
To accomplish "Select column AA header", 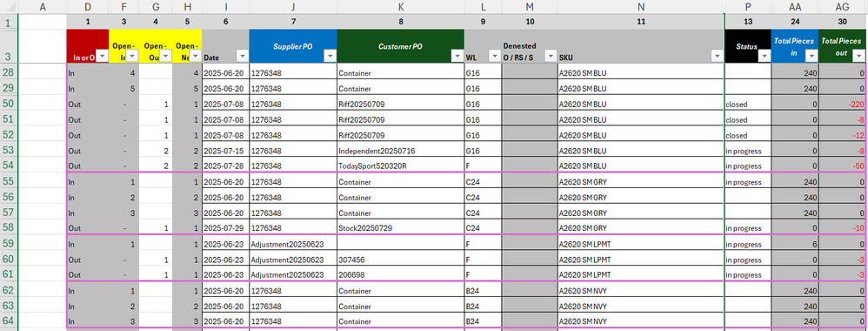I will (795, 7).
